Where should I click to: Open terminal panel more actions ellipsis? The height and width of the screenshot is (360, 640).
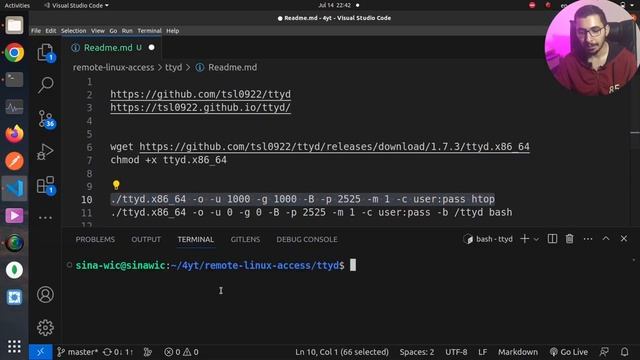pos(588,239)
